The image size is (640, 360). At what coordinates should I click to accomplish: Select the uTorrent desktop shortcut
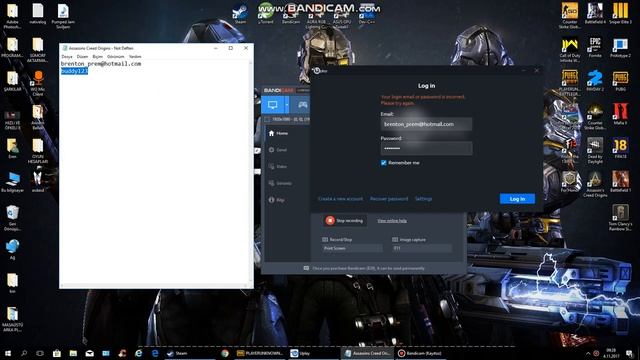(265, 13)
